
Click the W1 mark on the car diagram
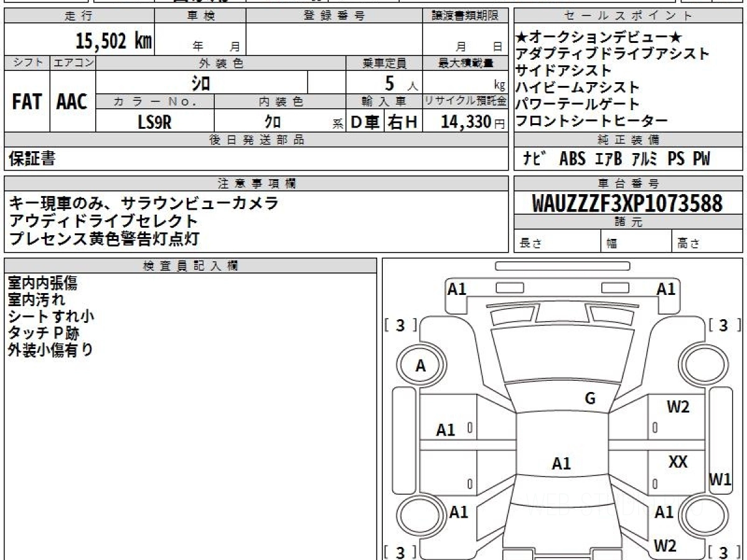click(720, 479)
